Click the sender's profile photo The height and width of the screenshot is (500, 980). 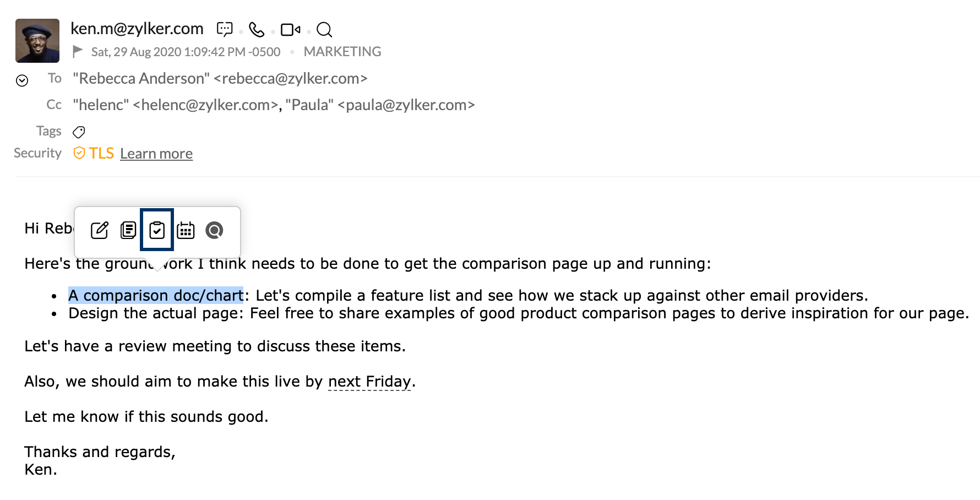click(37, 41)
